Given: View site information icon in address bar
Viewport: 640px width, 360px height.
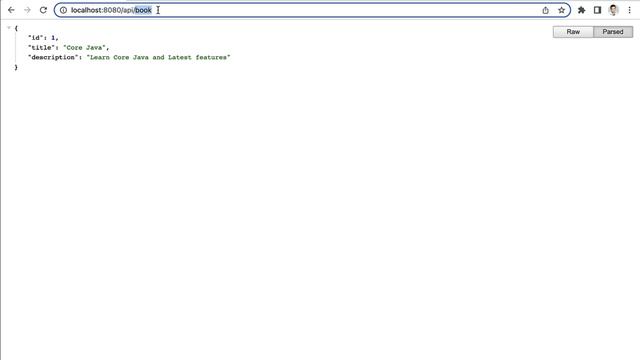Looking at the screenshot, I should 63,10.
